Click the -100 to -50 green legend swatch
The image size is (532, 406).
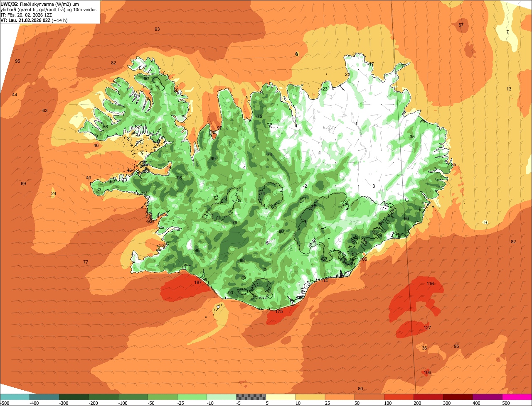[x=133, y=397]
